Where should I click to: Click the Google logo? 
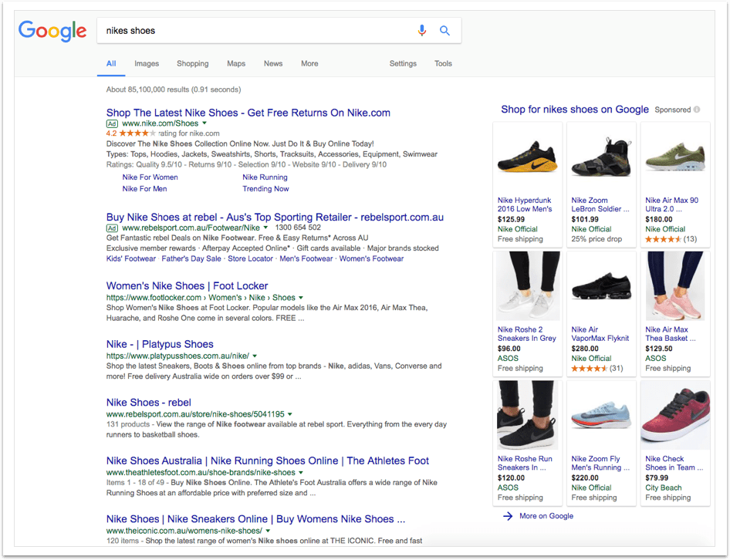click(52, 31)
